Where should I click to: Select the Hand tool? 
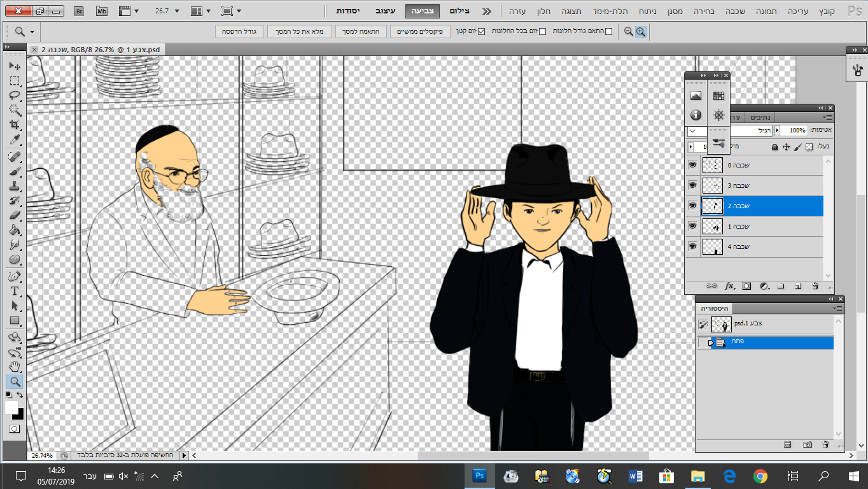click(15, 367)
